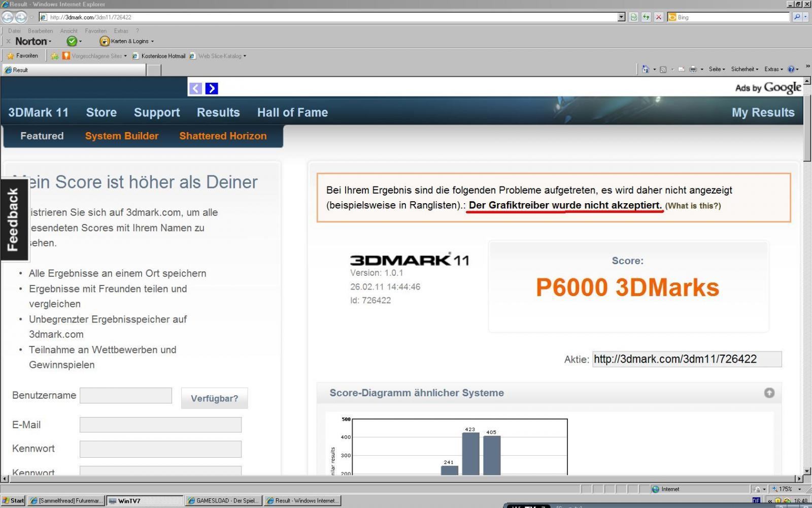Go to the Support page
This screenshot has height=508, width=812.
coord(157,112)
